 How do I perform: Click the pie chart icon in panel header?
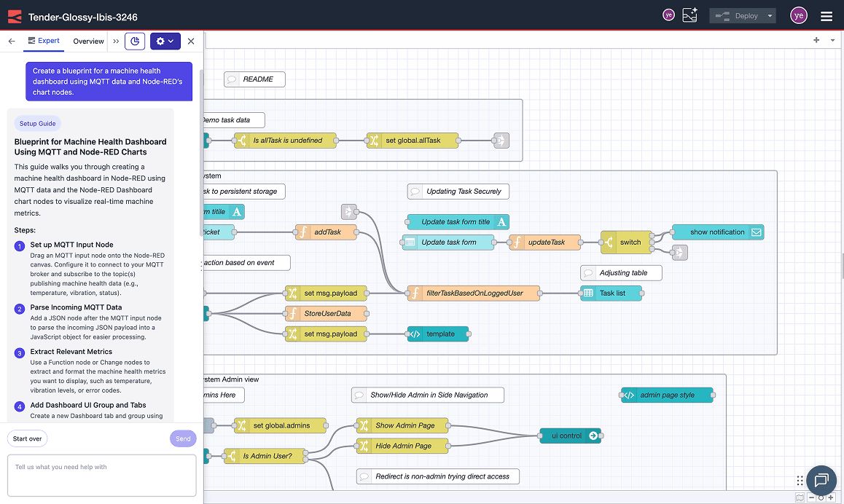point(135,42)
